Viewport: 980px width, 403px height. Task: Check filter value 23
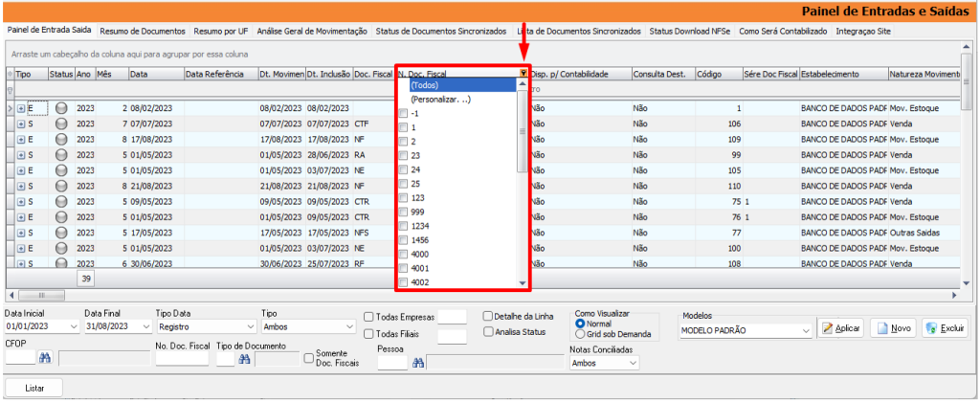[x=403, y=155]
